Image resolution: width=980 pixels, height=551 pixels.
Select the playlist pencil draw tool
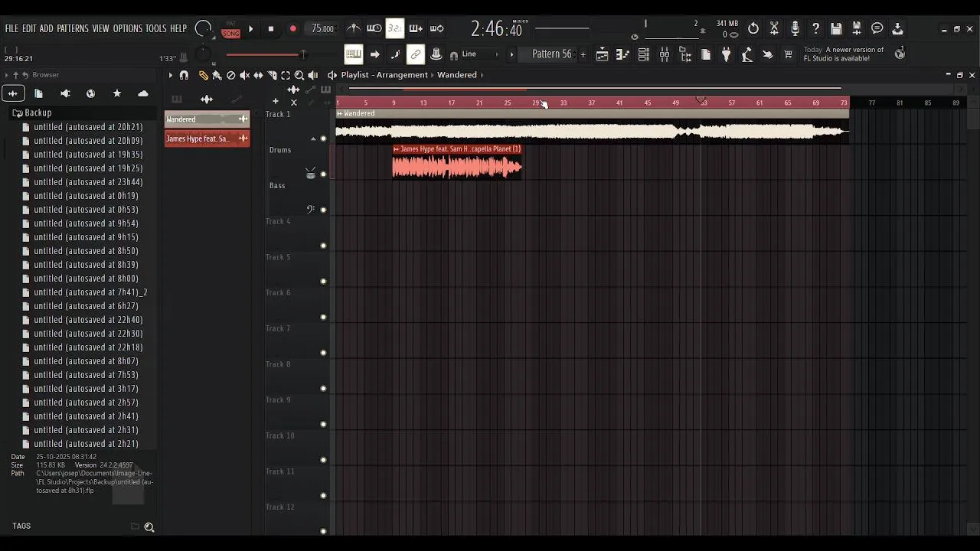tap(204, 75)
